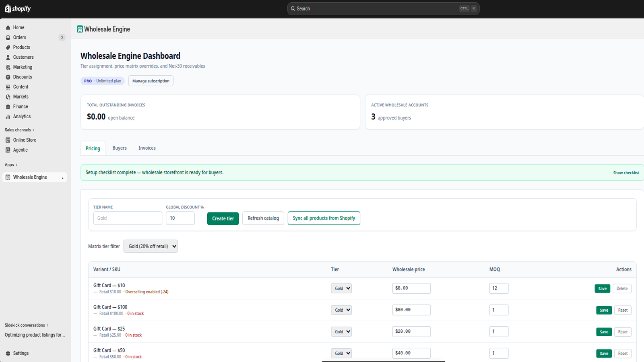Edit wholesale price for Gift Card — $50
The image size is (644, 362).
(411, 354)
